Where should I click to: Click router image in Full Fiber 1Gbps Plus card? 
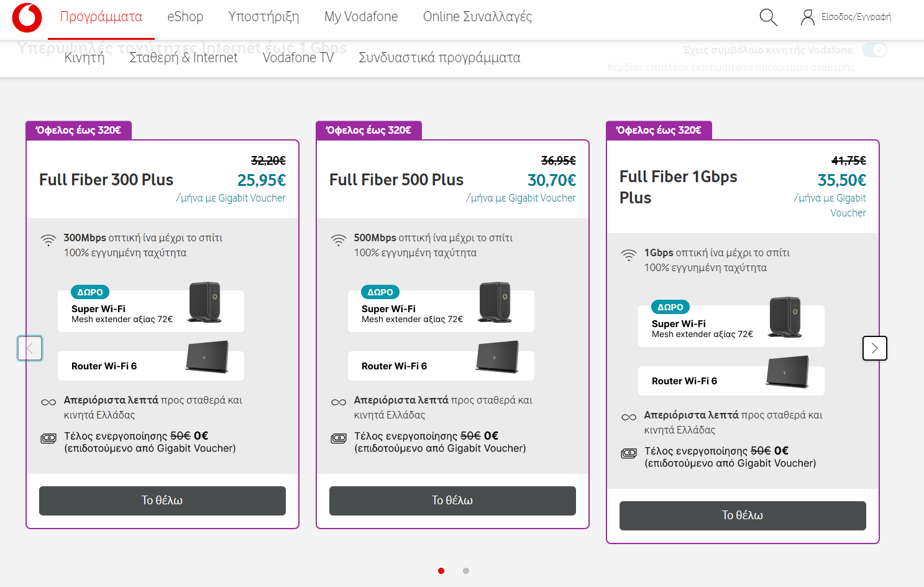click(x=787, y=372)
